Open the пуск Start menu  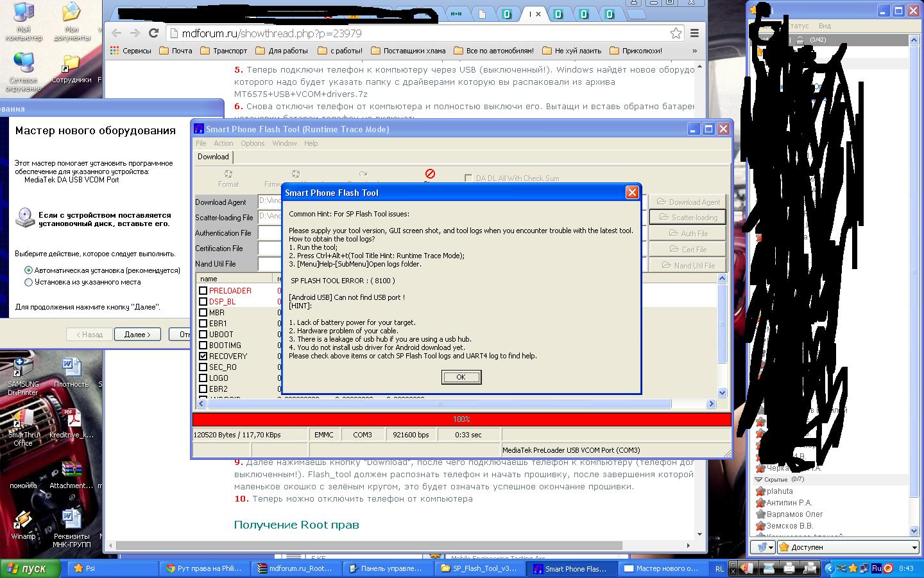(30, 568)
